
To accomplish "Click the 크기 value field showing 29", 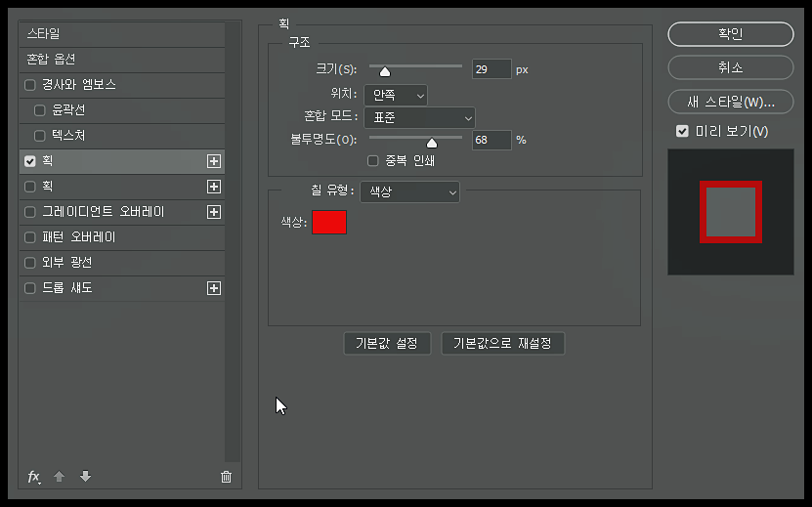I will 491,69.
